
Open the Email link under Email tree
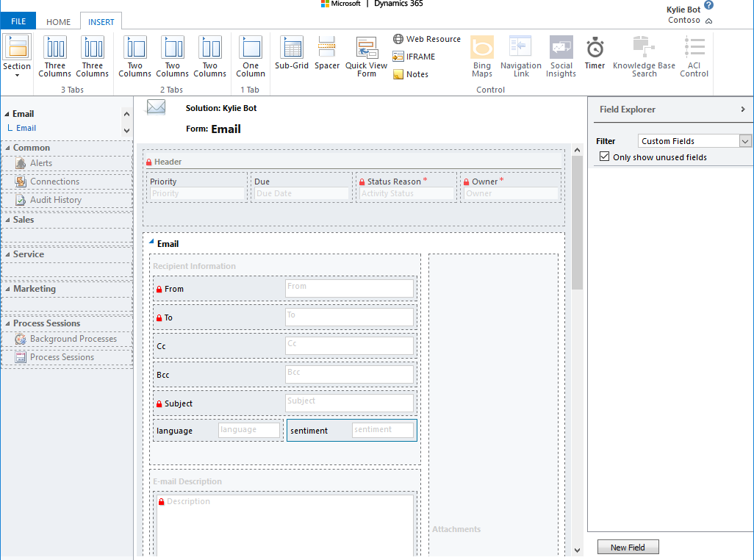(26, 129)
